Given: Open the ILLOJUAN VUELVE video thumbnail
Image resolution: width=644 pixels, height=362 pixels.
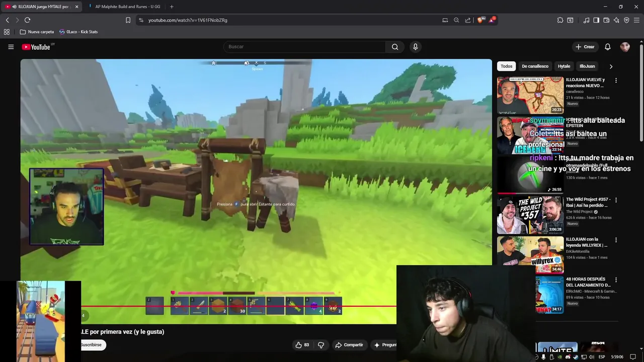Looking at the screenshot, I should (x=530, y=95).
